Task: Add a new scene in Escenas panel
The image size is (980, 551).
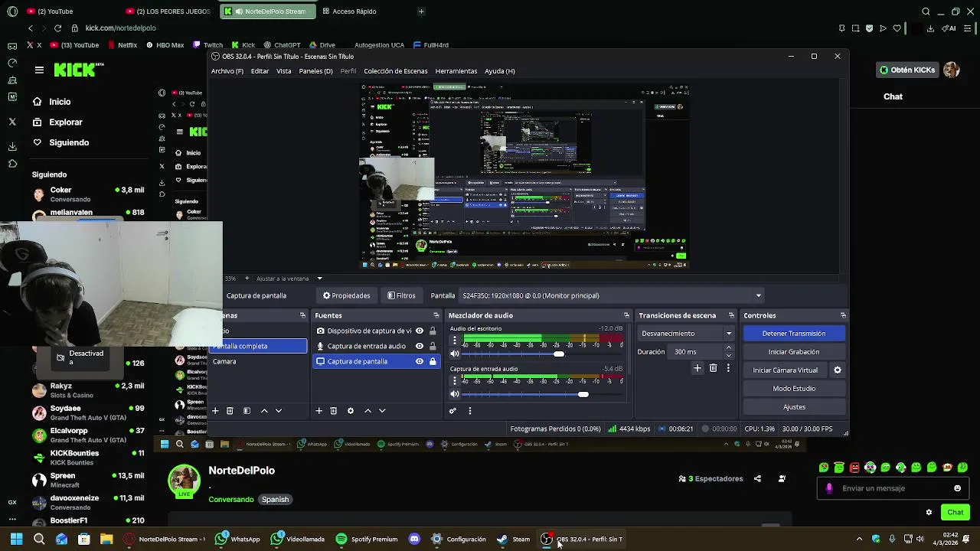Action: (215, 411)
